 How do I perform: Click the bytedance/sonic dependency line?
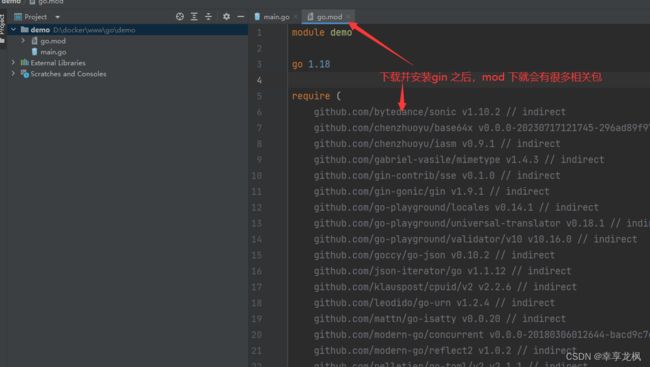[439, 112]
